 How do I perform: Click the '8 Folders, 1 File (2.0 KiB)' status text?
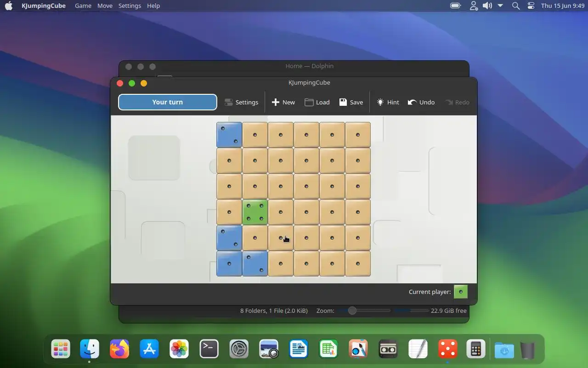click(x=274, y=310)
